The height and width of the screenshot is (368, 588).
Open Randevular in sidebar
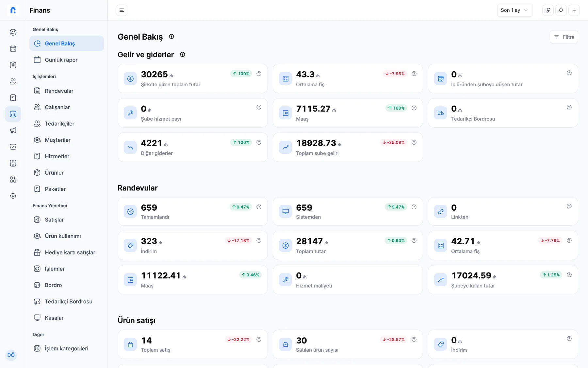point(67,91)
